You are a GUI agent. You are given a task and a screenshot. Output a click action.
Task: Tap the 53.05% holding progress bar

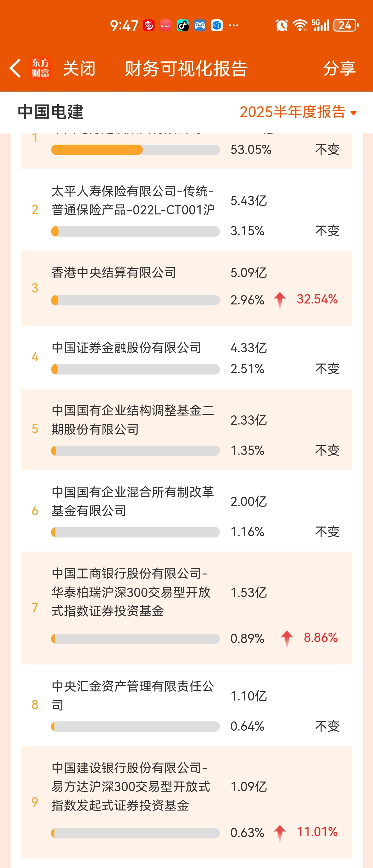135,149
